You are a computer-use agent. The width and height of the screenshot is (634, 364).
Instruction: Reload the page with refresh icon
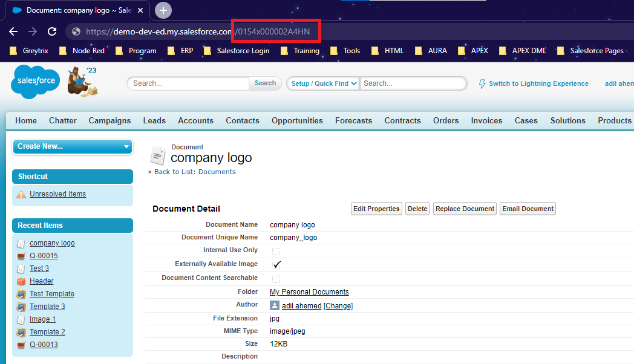pyautogui.click(x=52, y=31)
